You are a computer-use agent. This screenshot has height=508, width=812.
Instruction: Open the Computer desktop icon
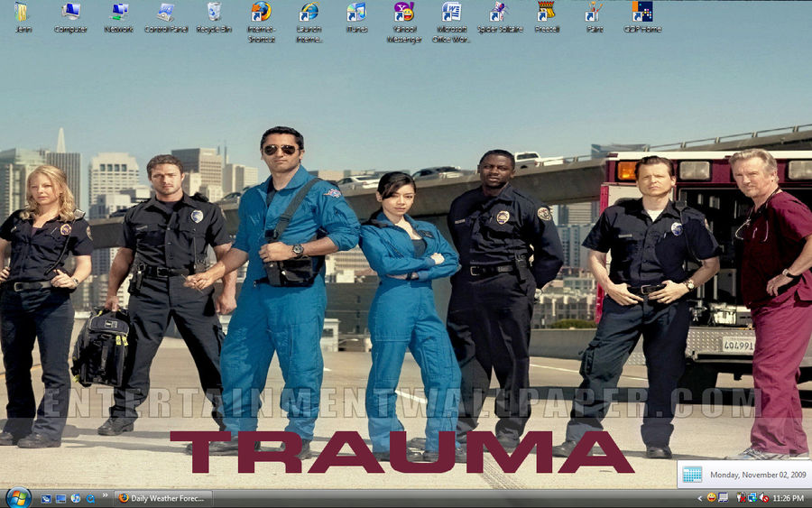pyautogui.click(x=70, y=17)
